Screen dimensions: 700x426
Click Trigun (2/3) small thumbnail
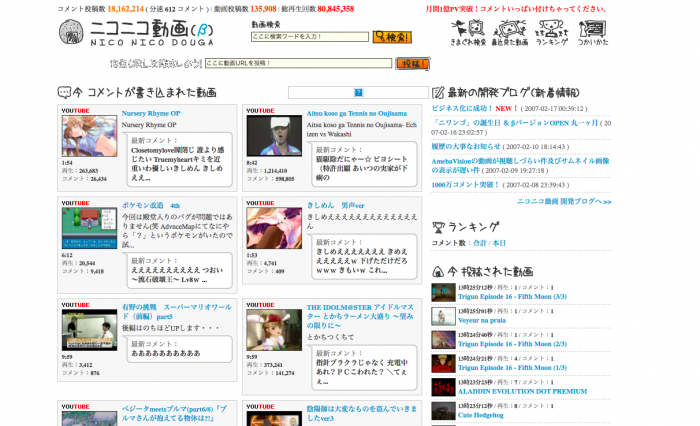coord(443,340)
